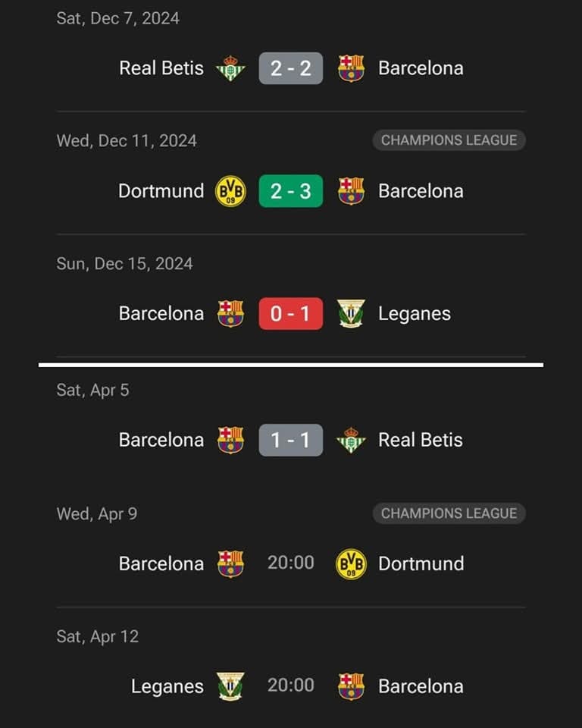
Task: Select Champions League tag on Dec 11
Action: (449, 140)
